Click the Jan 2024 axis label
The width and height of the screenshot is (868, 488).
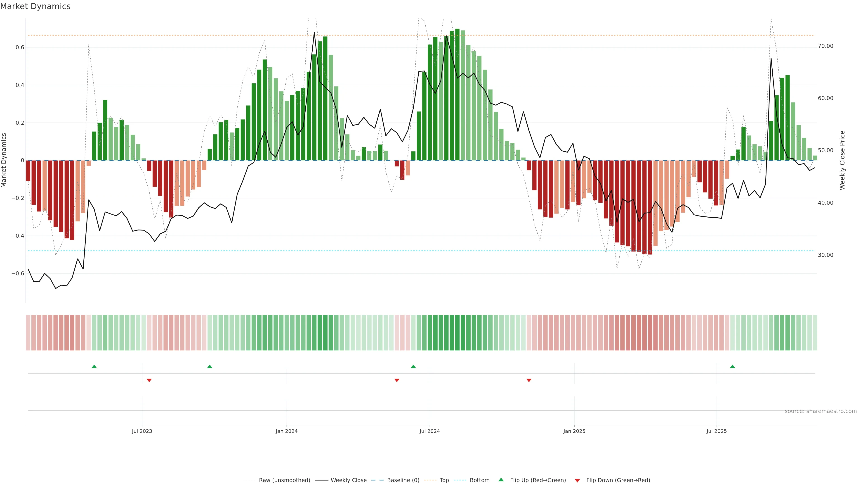pos(286,431)
